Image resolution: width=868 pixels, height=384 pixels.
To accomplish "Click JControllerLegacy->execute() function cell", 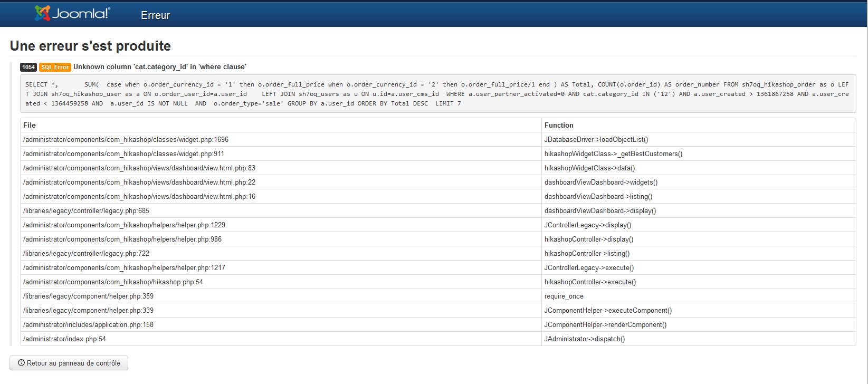I will tap(699, 267).
